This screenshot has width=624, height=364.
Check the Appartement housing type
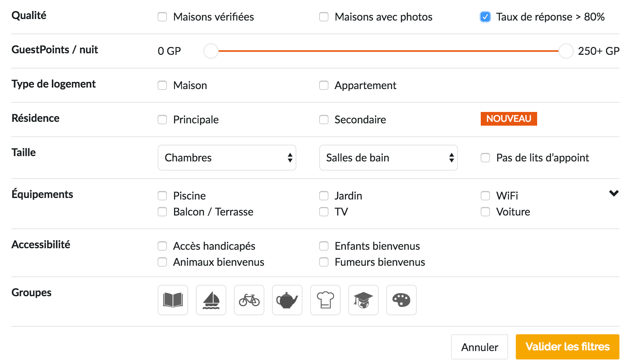(x=324, y=85)
